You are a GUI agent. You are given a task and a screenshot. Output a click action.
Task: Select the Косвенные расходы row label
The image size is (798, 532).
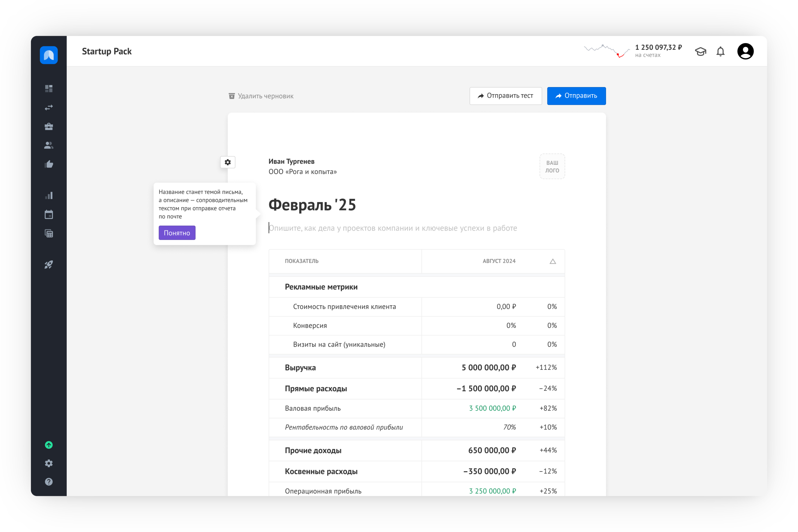321,472
